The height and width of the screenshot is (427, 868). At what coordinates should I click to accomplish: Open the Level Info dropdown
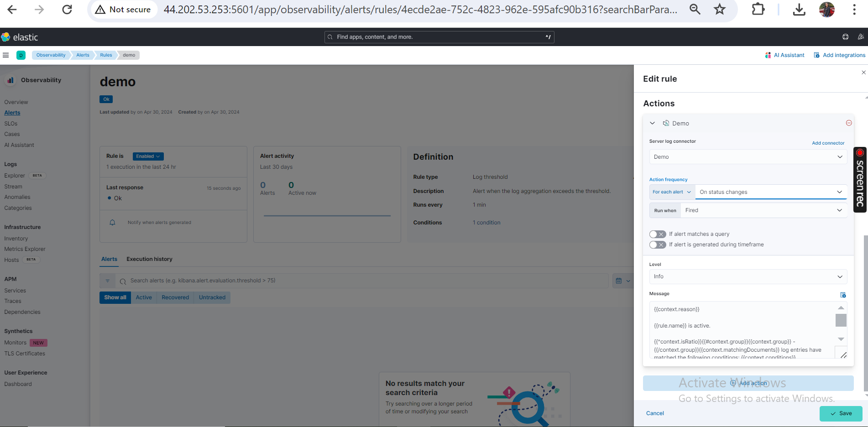(x=748, y=276)
